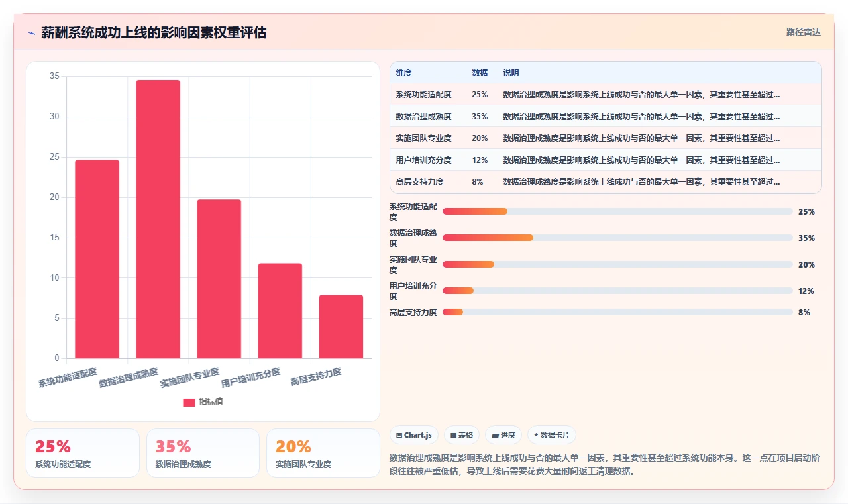This screenshot has width=848, height=504.
Task: Click the 8% cell in the table
Action: click(x=478, y=181)
